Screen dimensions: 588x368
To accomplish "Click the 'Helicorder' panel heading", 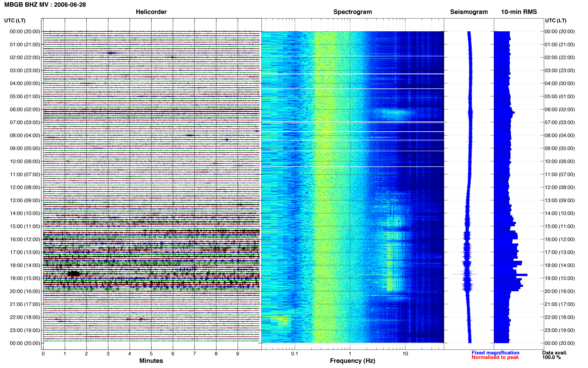I will [151, 12].
